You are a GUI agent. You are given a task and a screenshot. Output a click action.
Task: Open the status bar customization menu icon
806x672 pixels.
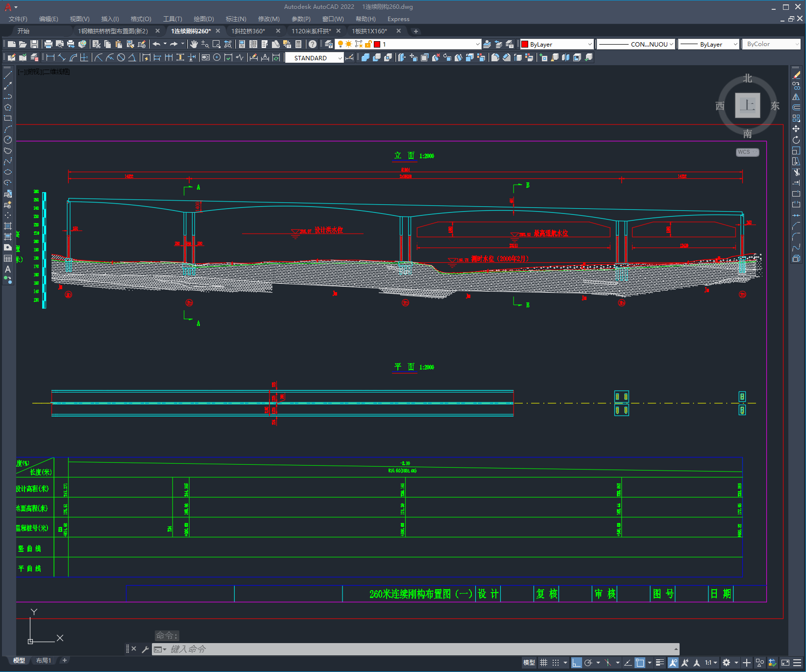(797, 663)
